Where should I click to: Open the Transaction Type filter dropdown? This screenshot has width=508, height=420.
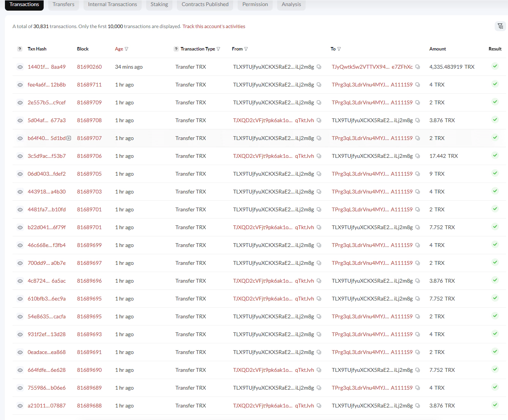218,49
